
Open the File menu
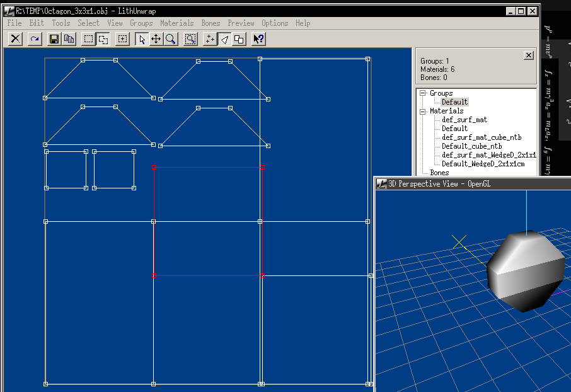pyautogui.click(x=14, y=23)
